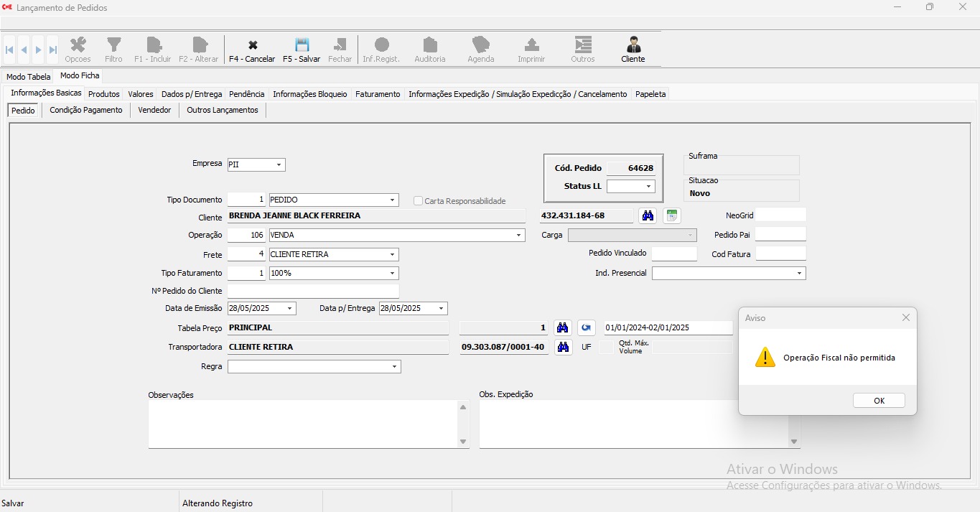Click binoculars icon next to Transportadora CNPJ
The image size is (980, 512).
click(563, 348)
